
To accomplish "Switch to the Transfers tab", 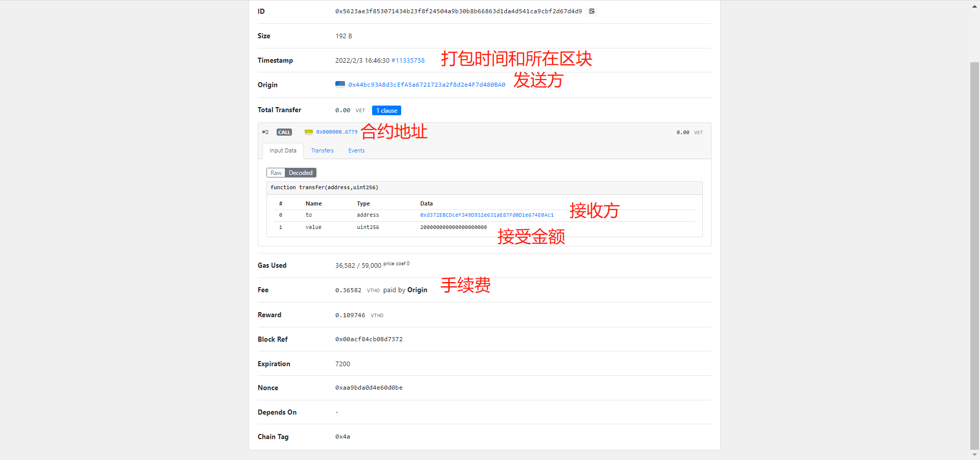I will tap(322, 150).
